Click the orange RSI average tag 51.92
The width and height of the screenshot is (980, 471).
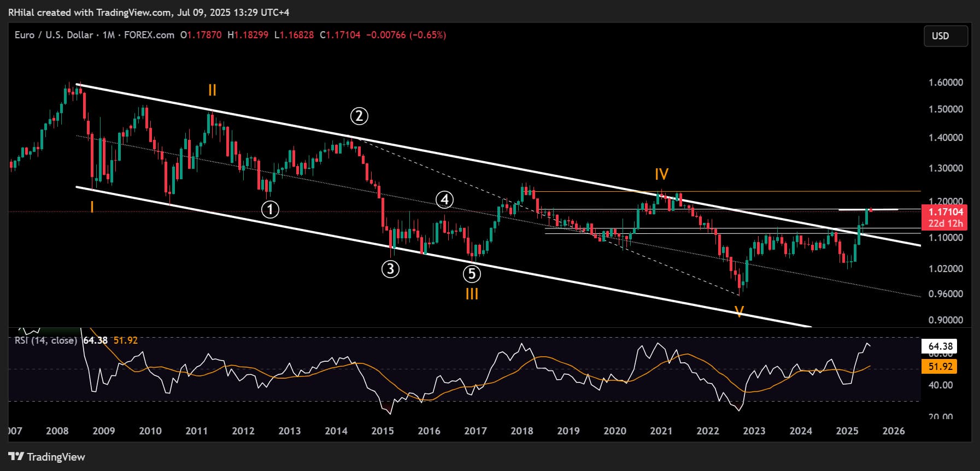(x=940, y=367)
